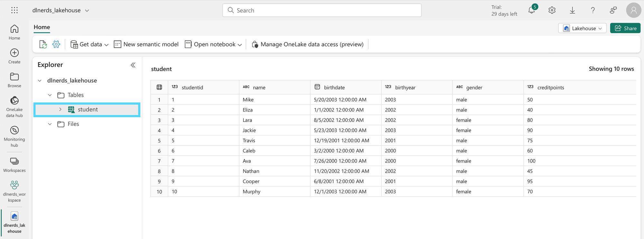
Task: Click the Tables label in Explorer
Action: 76,95
